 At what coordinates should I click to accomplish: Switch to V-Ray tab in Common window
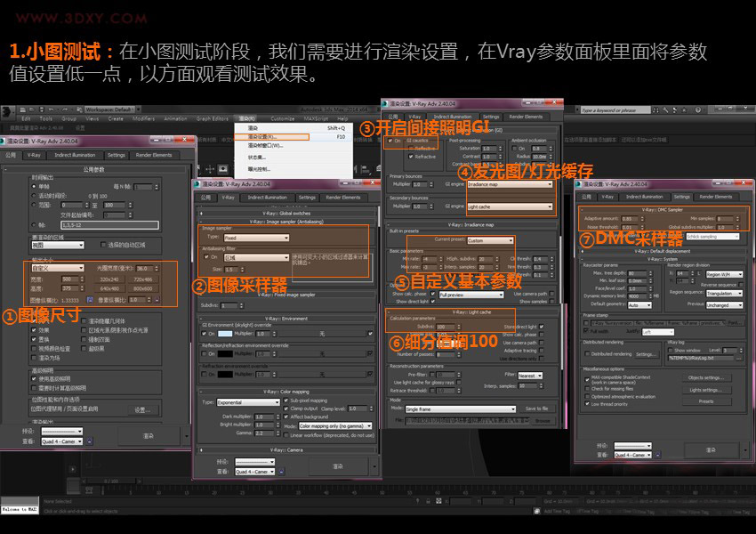tap(34, 156)
